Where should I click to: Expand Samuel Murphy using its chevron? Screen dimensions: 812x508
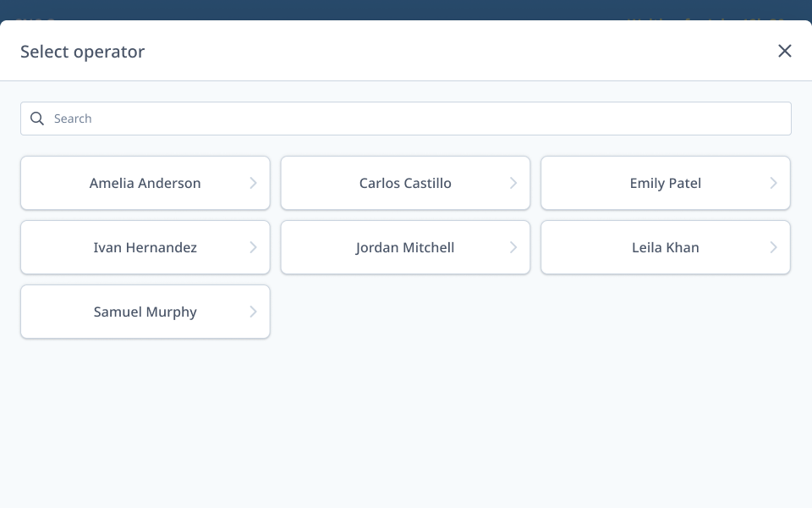(x=253, y=312)
